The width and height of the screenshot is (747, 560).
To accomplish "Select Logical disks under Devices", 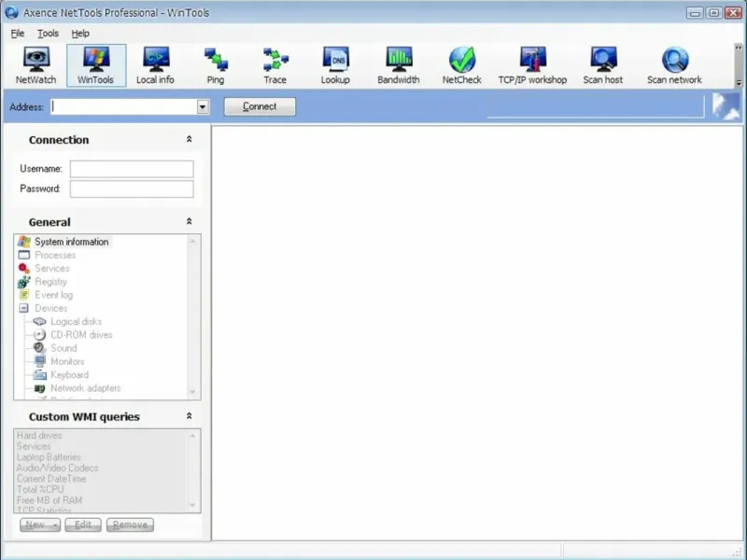I will pyautogui.click(x=77, y=322).
